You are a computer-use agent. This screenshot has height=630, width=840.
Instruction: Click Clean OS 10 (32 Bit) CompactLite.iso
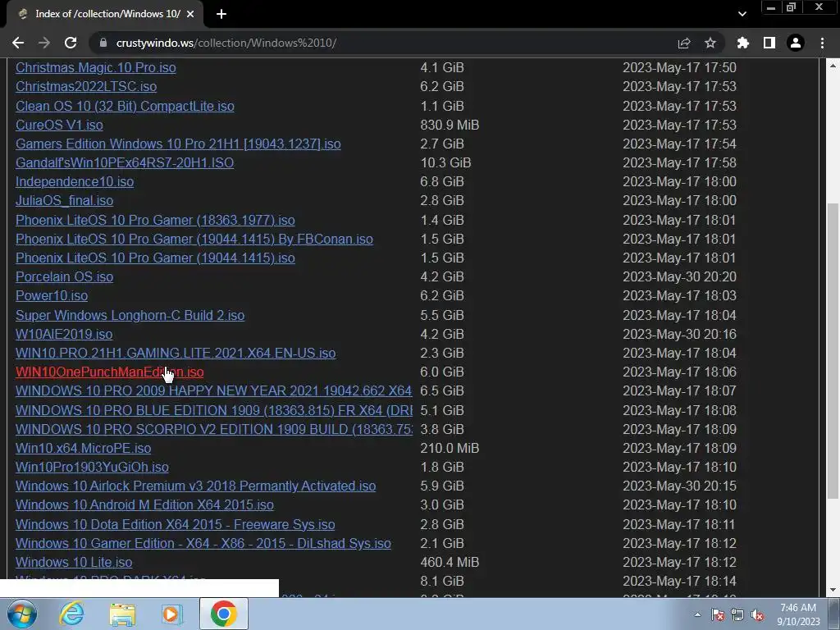125,106
